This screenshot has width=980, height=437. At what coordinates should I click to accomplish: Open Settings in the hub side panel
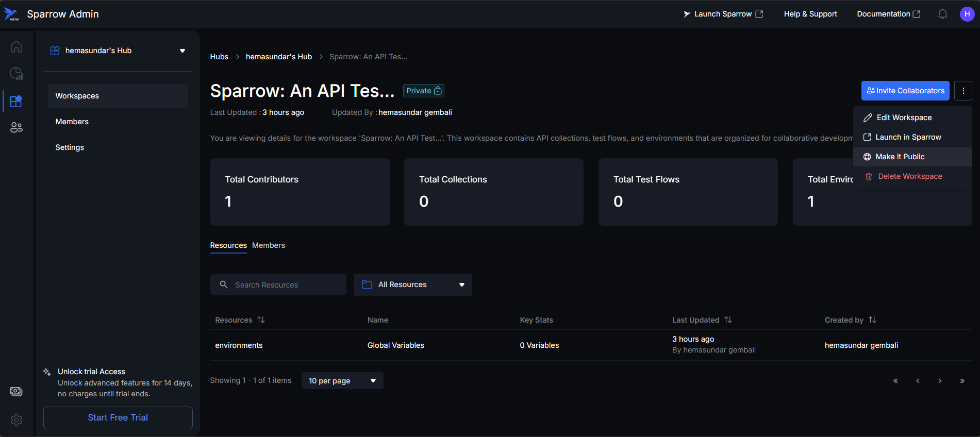point(70,147)
